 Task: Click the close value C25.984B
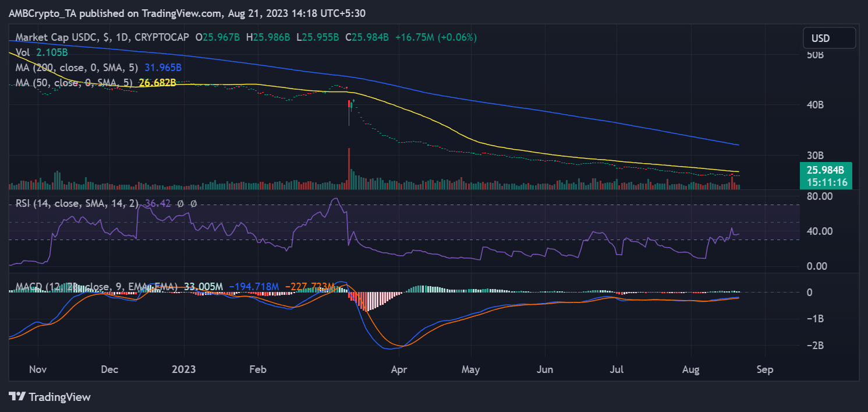[x=367, y=37]
